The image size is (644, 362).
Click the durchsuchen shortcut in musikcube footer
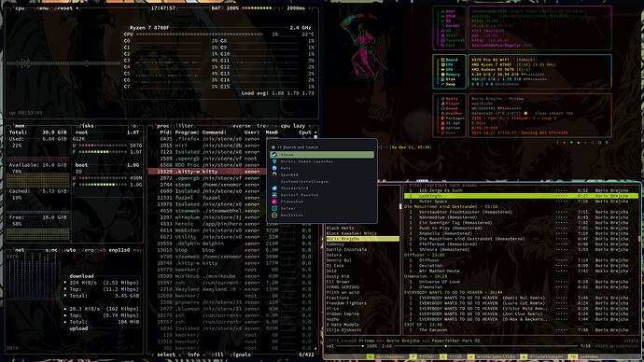[385, 356]
